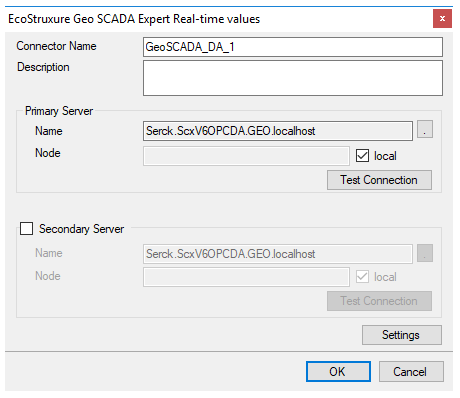The width and height of the screenshot is (460, 398).
Task: Click the Primary Server Node field
Action: tap(246, 156)
